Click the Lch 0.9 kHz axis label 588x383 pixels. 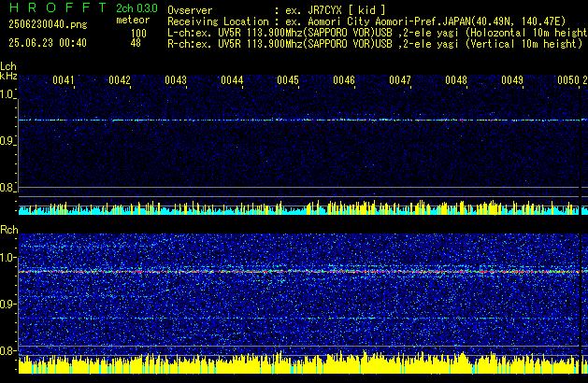coord(7,141)
